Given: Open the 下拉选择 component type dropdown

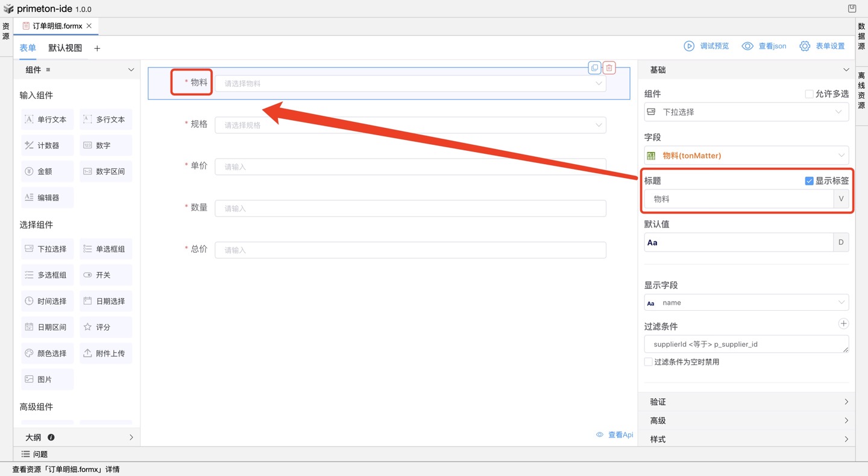Looking at the screenshot, I should tap(746, 112).
